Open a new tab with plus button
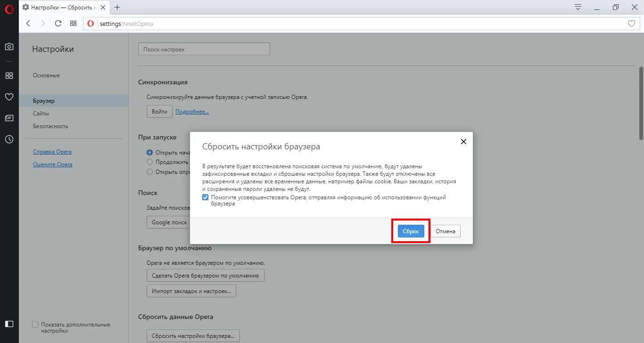The image size is (644, 343). [117, 7]
